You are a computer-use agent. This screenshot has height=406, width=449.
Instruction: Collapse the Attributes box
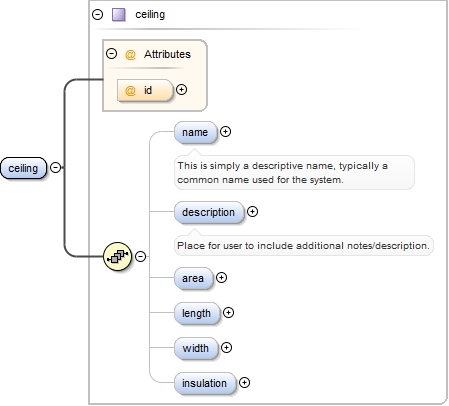tap(111, 54)
